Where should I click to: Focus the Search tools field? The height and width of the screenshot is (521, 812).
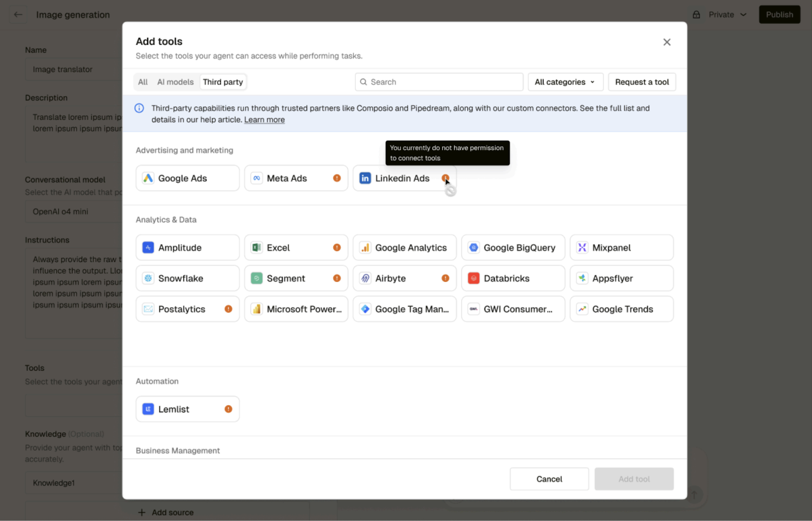click(439, 82)
